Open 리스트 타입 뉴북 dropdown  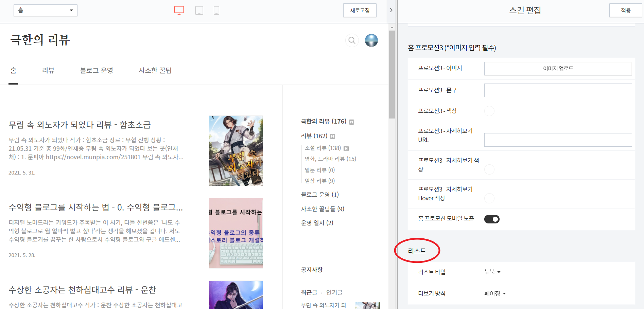pyautogui.click(x=492, y=272)
